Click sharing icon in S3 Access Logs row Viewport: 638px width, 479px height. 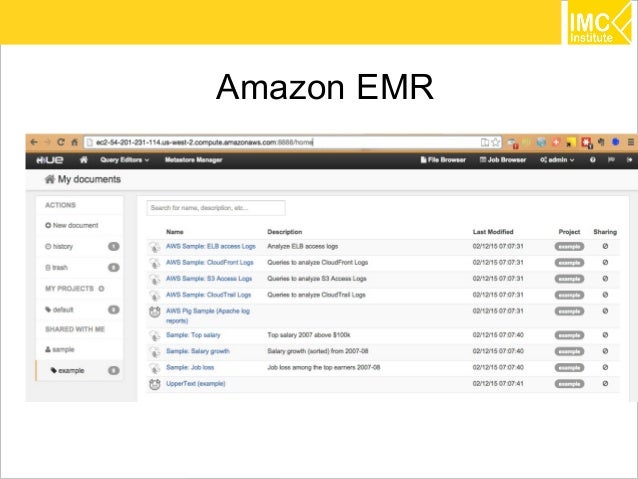[605, 279]
